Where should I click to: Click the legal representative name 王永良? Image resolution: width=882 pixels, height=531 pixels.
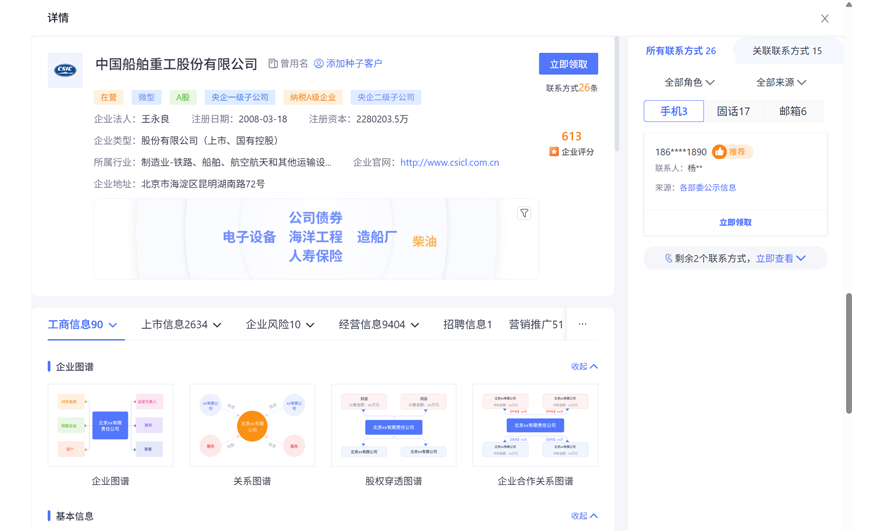(x=155, y=119)
